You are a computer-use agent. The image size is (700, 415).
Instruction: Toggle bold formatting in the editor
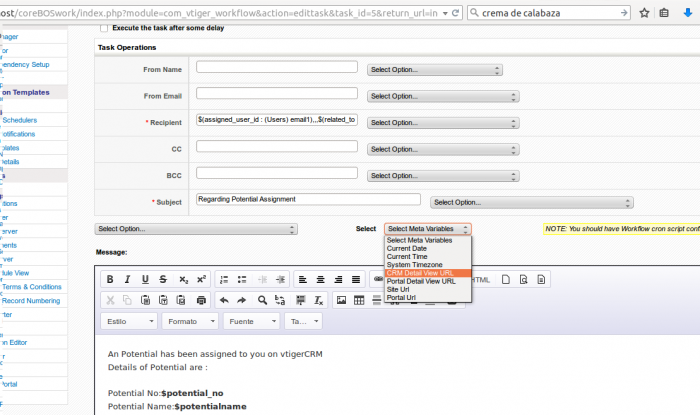click(x=111, y=279)
